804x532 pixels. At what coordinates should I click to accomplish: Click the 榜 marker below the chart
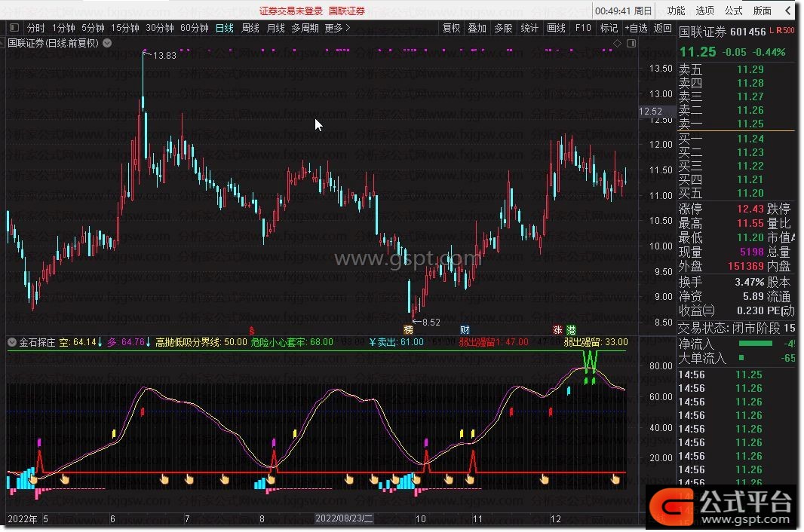coord(408,329)
